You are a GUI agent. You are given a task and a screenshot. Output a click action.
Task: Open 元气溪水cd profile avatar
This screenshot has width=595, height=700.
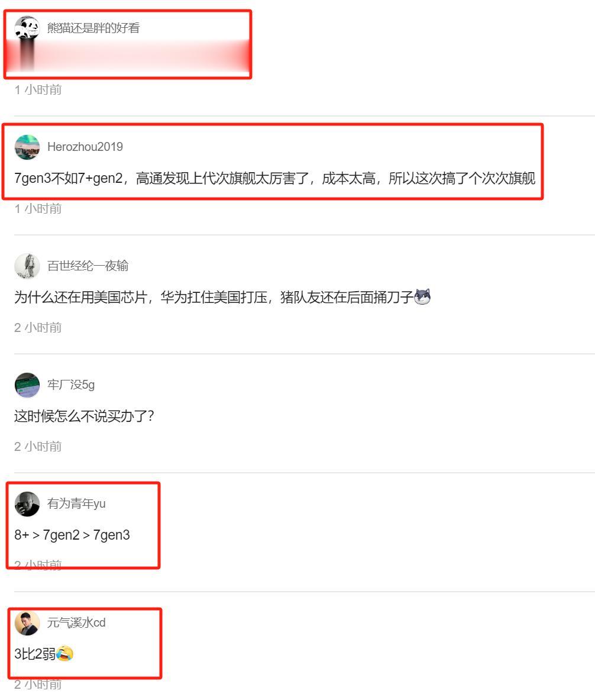click(x=27, y=622)
